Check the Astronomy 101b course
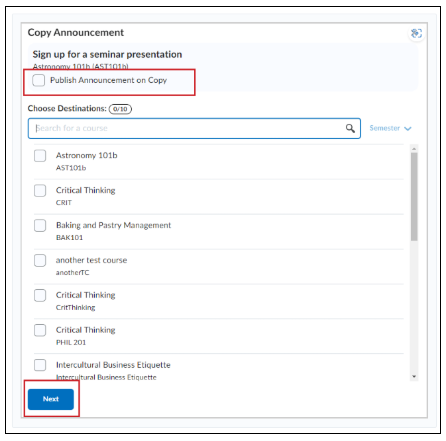 coord(40,156)
